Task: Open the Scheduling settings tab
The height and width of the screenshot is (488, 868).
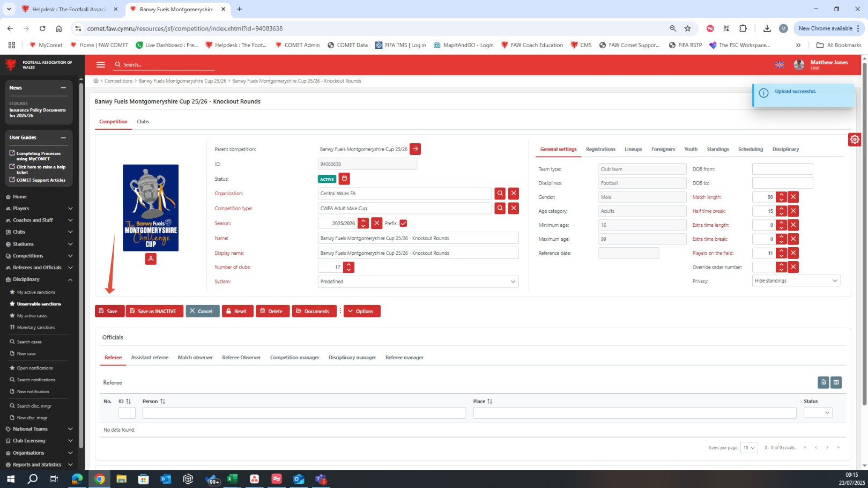Action: click(750, 149)
